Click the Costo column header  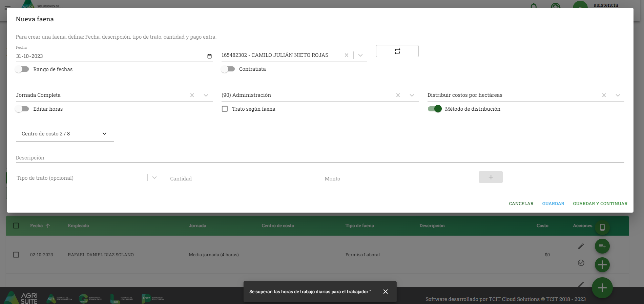click(x=542, y=225)
